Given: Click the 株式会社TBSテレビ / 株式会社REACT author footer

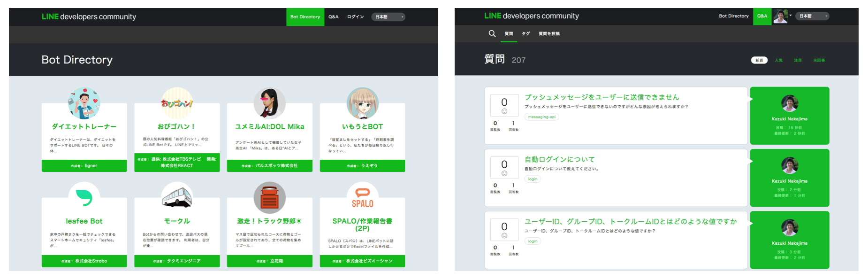Looking at the screenshot, I should coord(177,162).
